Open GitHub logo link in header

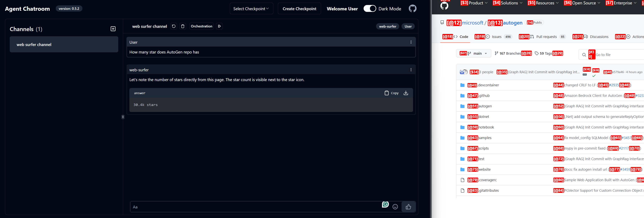(412, 9)
